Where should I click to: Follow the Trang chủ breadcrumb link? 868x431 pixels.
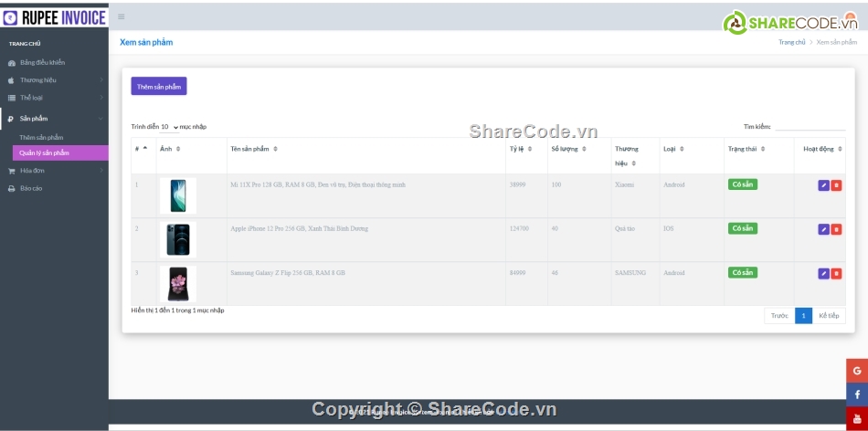pos(791,43)
